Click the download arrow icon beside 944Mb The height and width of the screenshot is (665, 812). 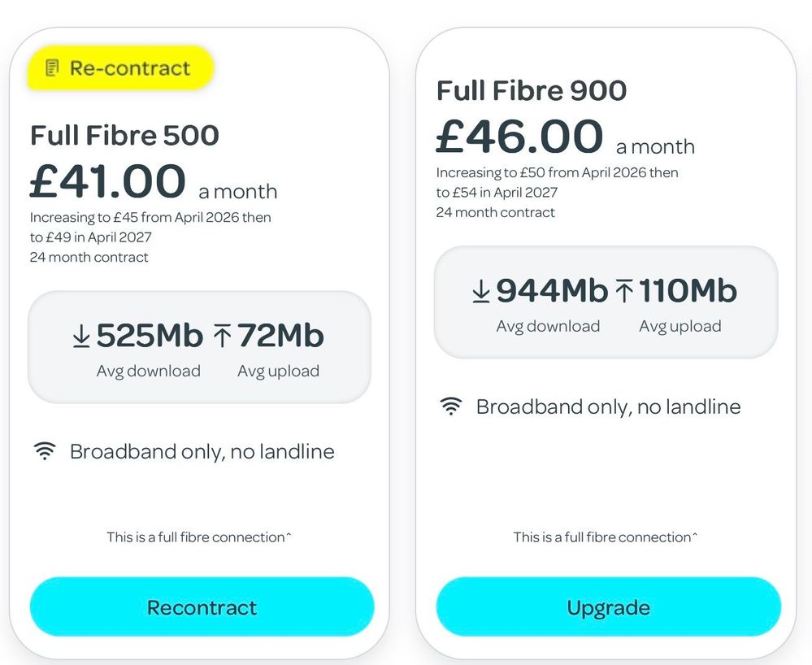click(481, 292)
